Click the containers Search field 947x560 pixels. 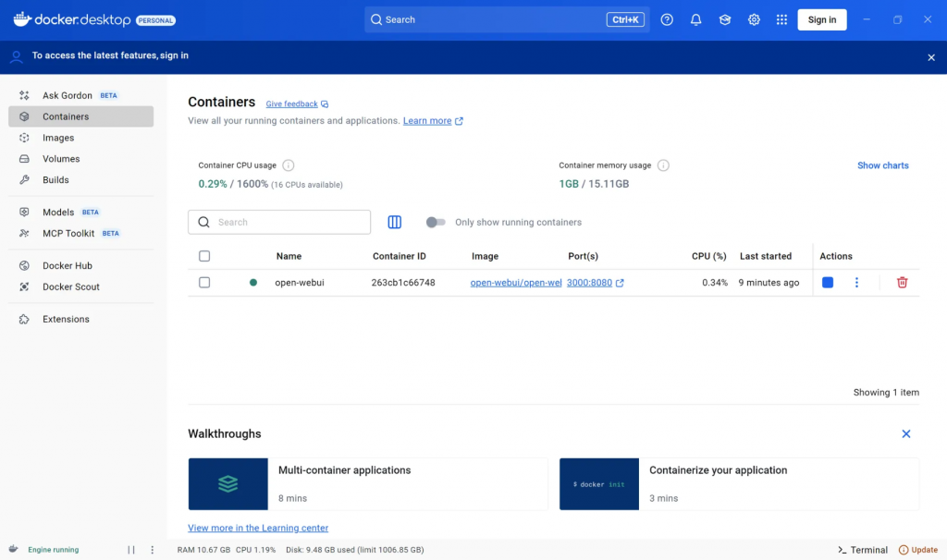(x=279, y=222)
